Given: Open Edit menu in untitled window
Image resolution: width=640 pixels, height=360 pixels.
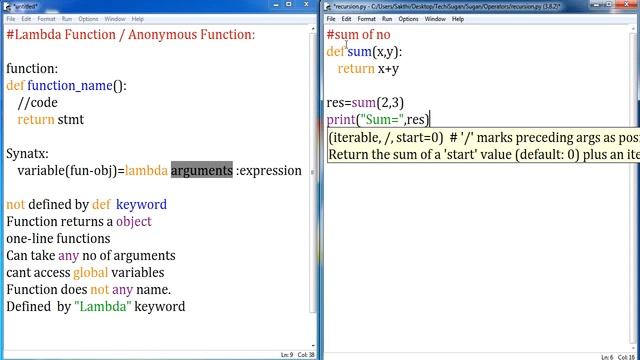Looking at the screenshot, I should click(26, 19).
